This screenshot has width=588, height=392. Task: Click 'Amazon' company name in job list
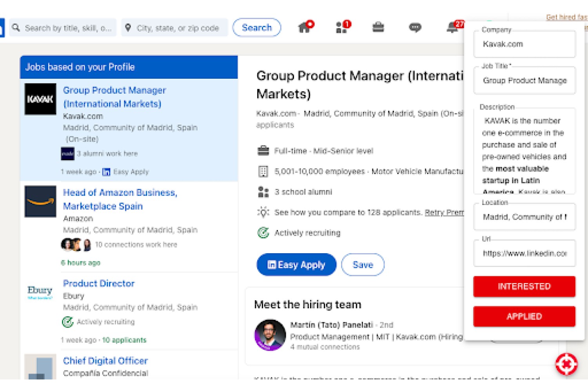coord(78,218)
